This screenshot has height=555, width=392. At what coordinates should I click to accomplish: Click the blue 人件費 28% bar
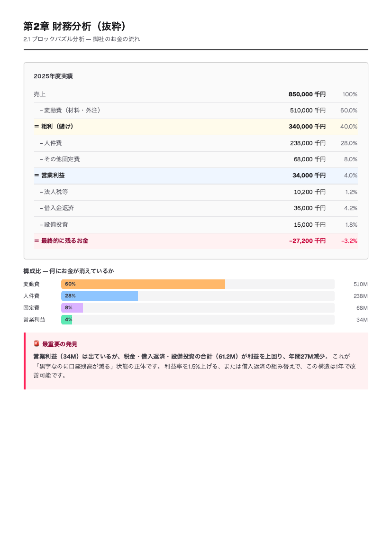click(100, 296)
